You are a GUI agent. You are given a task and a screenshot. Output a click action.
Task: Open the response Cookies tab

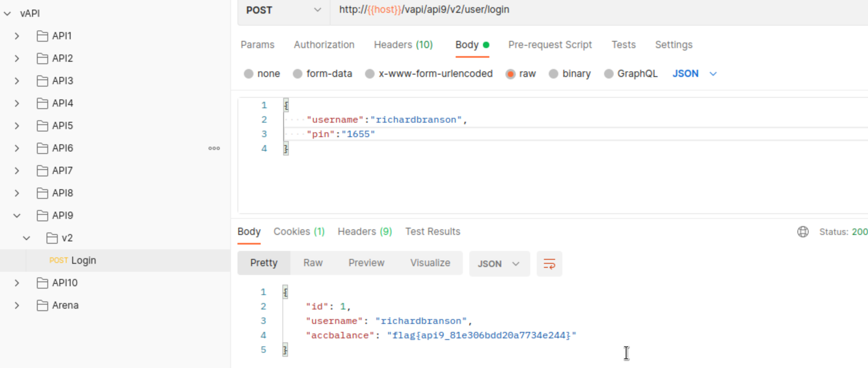[x=299, y=232]
